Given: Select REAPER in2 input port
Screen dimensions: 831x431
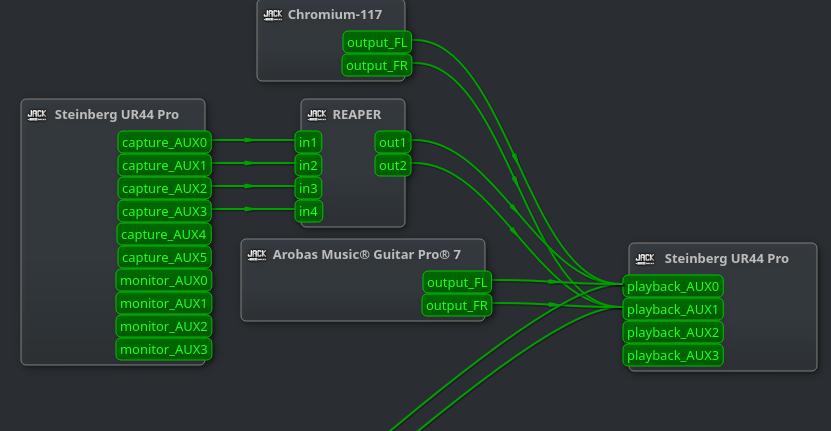Looking at the screenshot, I should click(308, 165).
